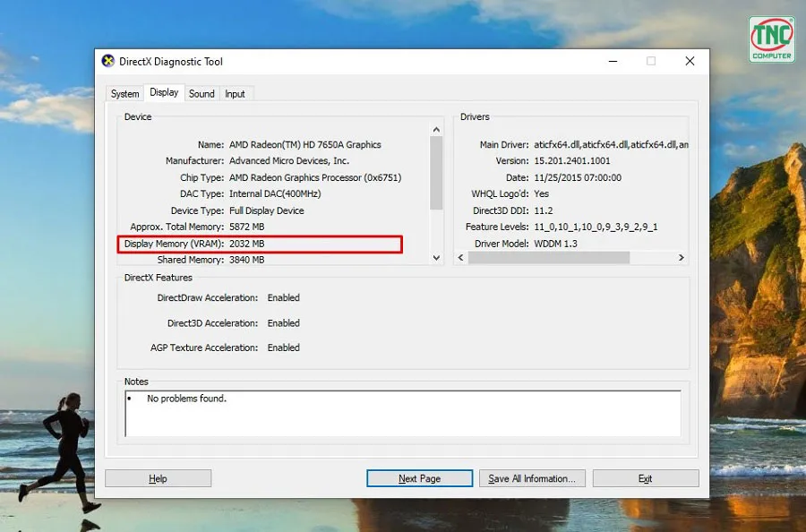Click the "Approx. Total Memory:" label
This screenshot has width=806, height=532.
[176, 227]
